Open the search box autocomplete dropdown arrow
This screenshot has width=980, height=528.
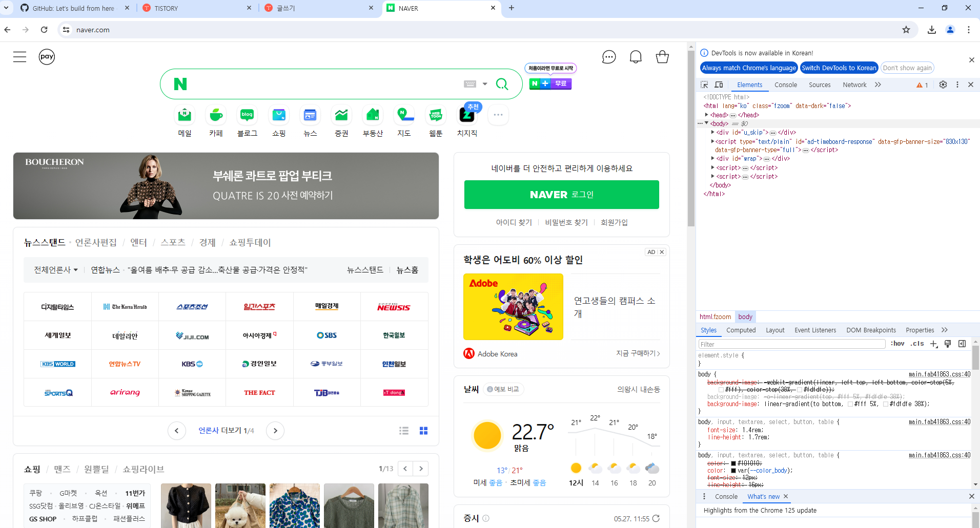click(x=485, y=84)
